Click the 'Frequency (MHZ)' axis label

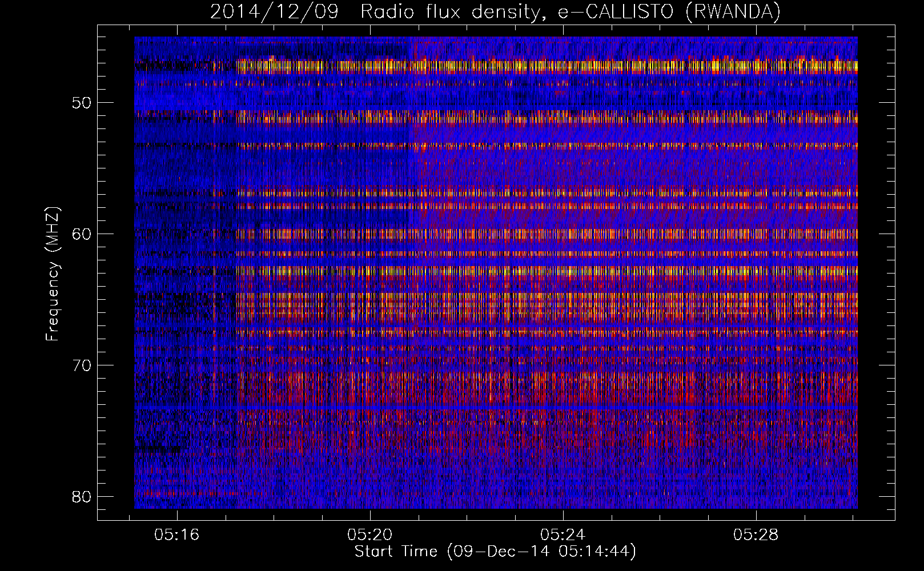point(52,274)
